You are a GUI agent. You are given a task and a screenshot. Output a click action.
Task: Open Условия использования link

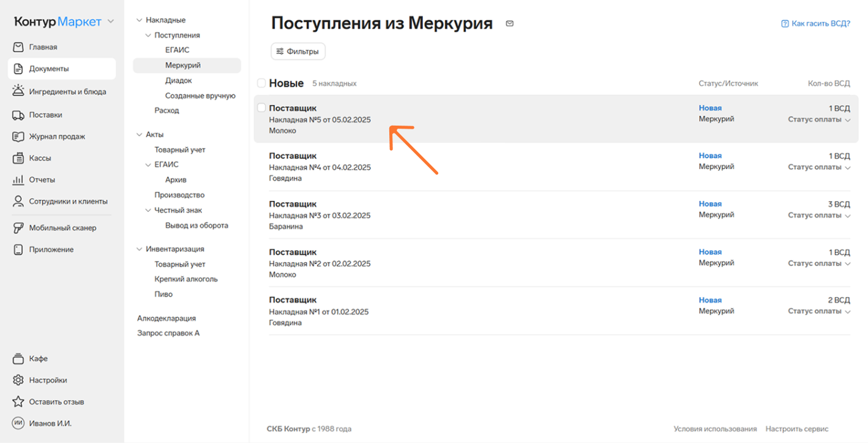(715, 429)
